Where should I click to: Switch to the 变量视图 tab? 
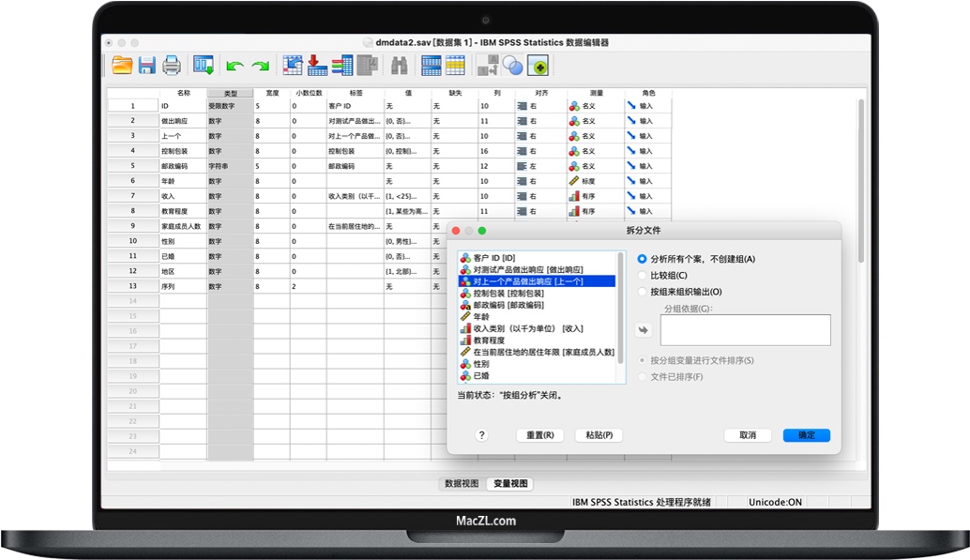(x=510, y=484)
